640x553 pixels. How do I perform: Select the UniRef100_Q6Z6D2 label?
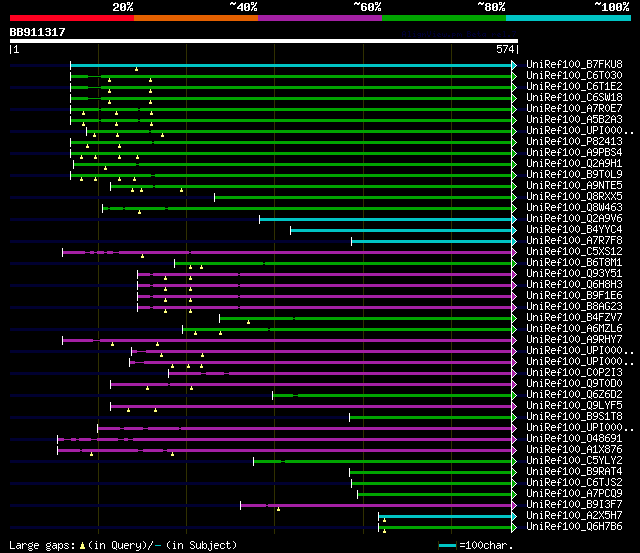click(574, 395)
